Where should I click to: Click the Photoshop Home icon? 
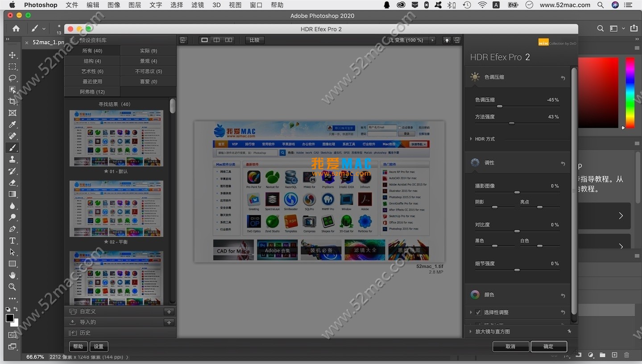(16, 29)
